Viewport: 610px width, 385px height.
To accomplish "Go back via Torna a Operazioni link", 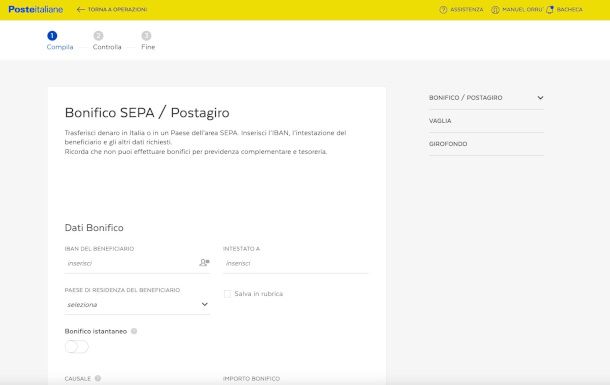I will [x=117, y=9].
